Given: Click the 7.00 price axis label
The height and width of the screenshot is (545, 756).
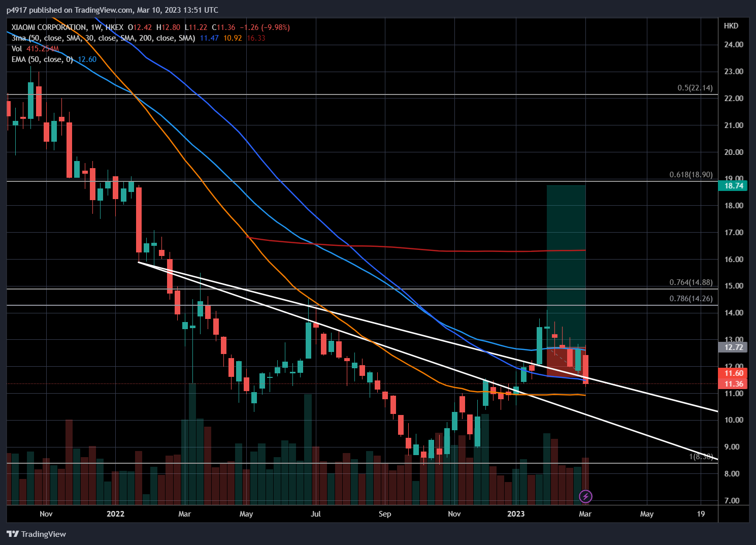Looking at the screenshot, I should click(x=733, y=501).
